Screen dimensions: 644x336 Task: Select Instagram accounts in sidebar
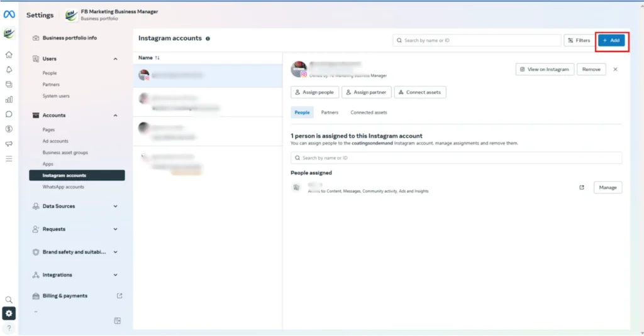(77, 176)
